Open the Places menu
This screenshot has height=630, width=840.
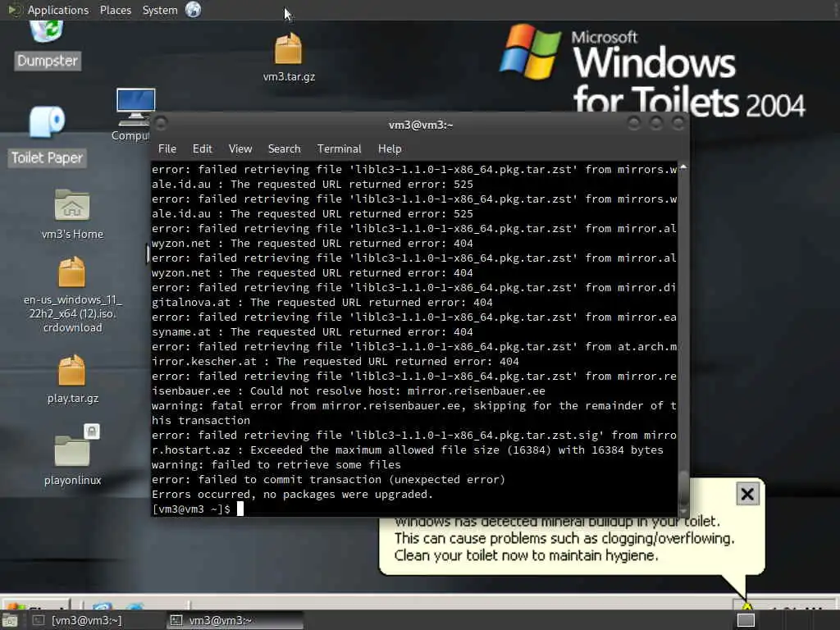click(115, 10)
